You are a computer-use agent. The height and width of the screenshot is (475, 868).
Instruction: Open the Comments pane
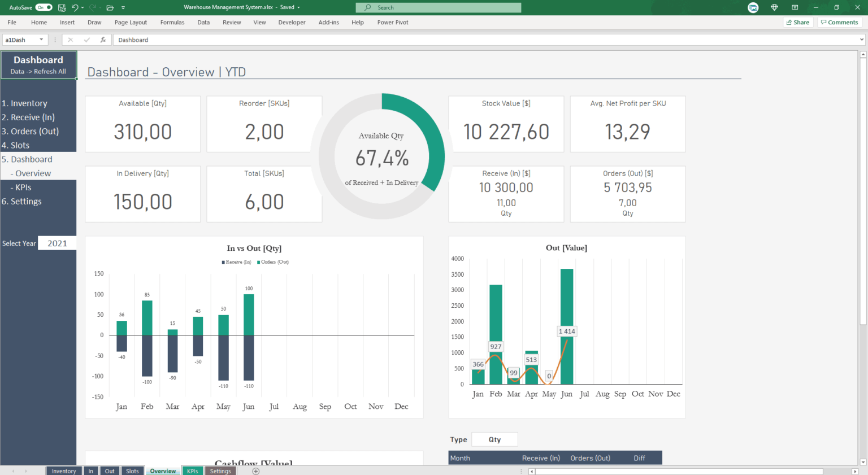[x=839, y=22]
